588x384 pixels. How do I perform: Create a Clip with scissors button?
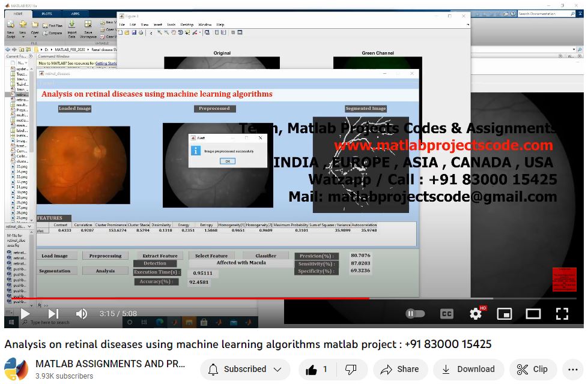point(533,370)
